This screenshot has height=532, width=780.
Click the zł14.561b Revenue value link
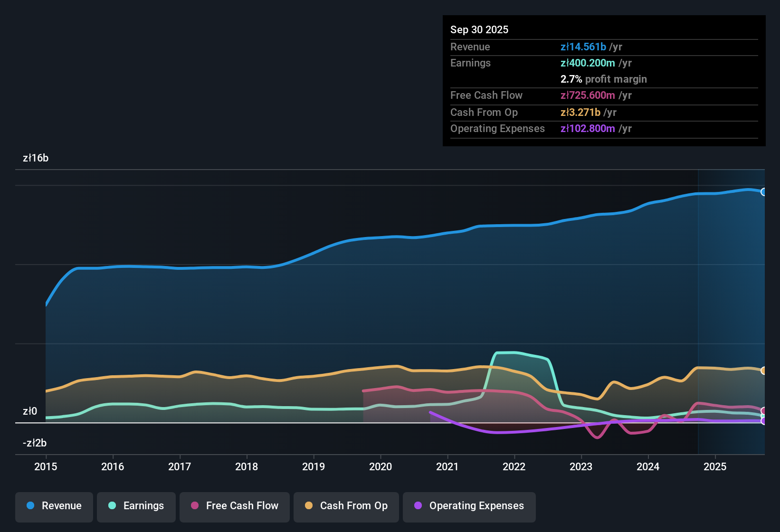point(583,47)
